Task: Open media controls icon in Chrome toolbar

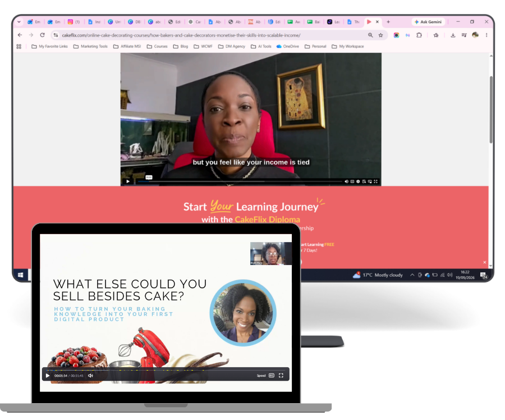Action: coord(464,35)
